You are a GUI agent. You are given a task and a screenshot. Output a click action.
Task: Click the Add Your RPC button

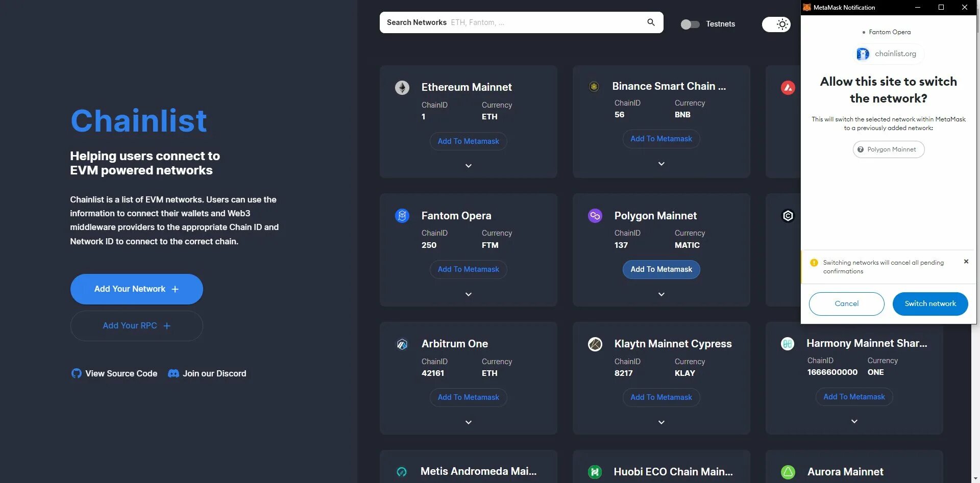(x=136, y=326)
